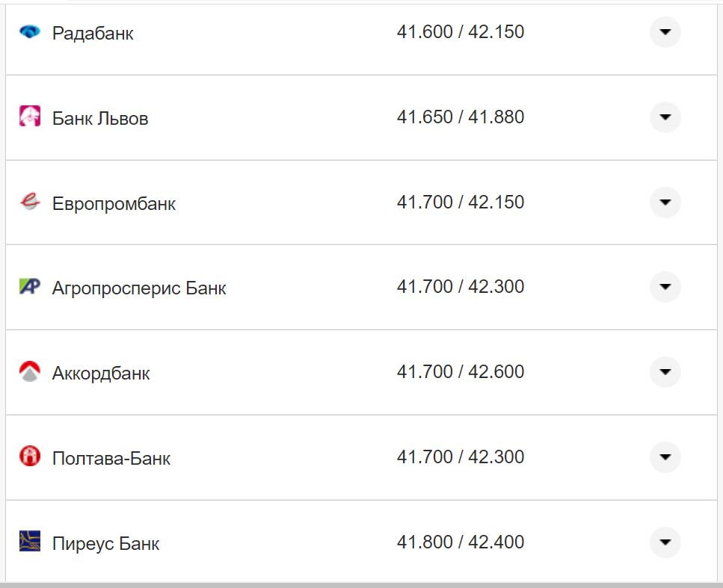723x588 pixels.
Task: Click the Банк Львов pink logo
Action: [30, 117]
